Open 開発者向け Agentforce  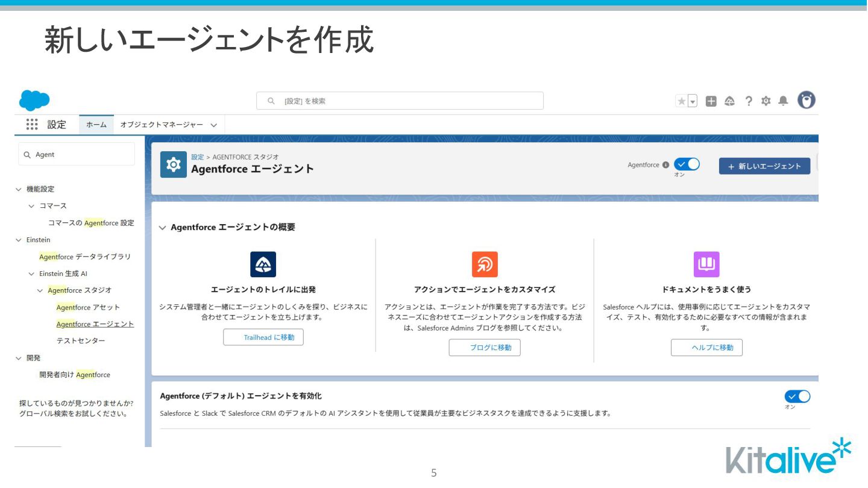coord(75,375)
